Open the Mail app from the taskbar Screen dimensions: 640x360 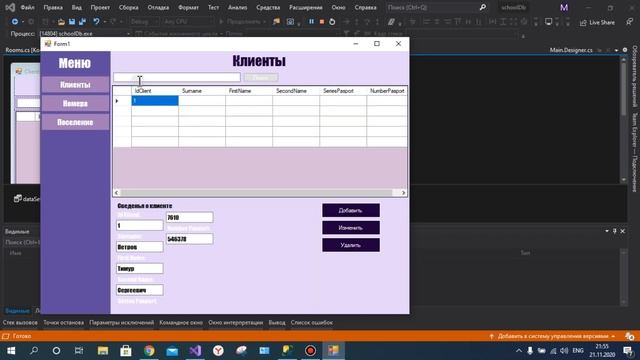click(172, 351)
